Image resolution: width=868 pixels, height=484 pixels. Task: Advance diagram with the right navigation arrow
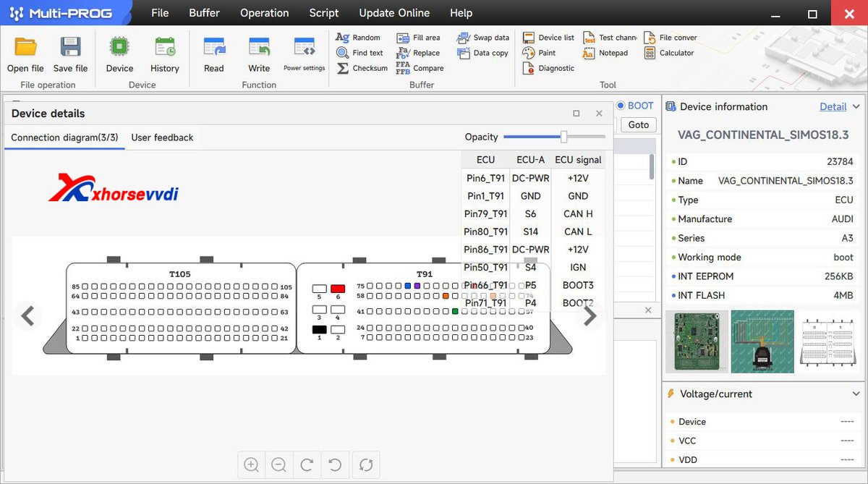(590, 316)
